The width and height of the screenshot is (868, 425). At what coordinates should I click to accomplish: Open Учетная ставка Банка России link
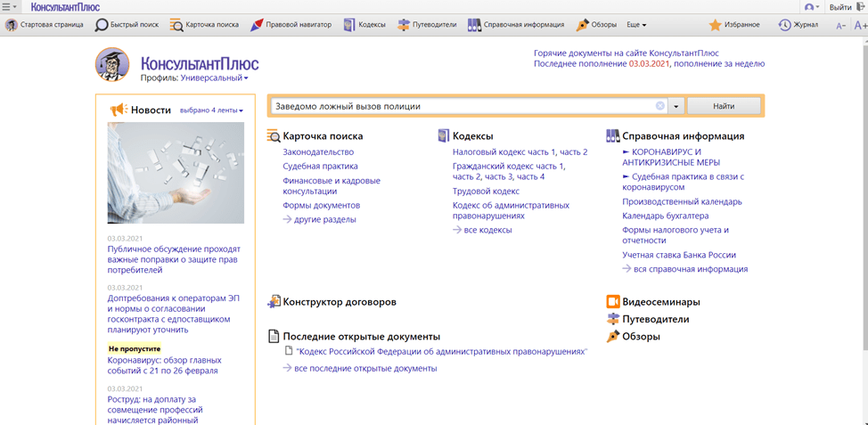tap(679, 255)
